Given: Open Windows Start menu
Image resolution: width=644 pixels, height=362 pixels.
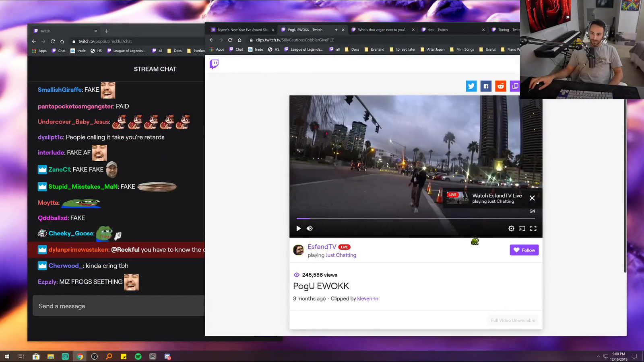Looking at the screenshot, I should (7, 356).
